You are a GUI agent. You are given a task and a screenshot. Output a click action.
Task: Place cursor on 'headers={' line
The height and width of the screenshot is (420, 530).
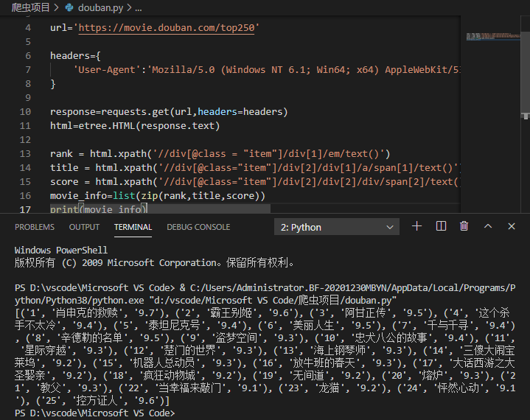(x=75, y=55)
